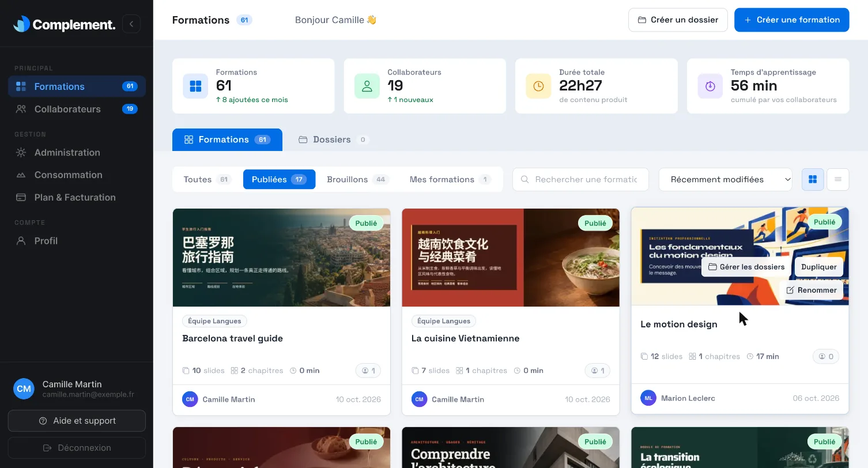868x468 pixels.
Task: Click Renommer on the motion design card
Action: pos(812,290)
